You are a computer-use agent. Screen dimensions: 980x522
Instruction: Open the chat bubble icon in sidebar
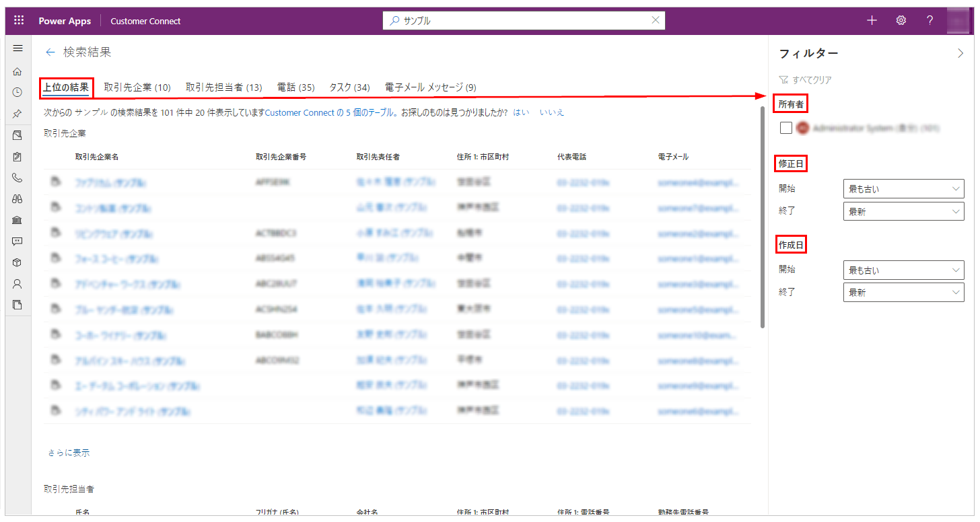coord(17,241)
